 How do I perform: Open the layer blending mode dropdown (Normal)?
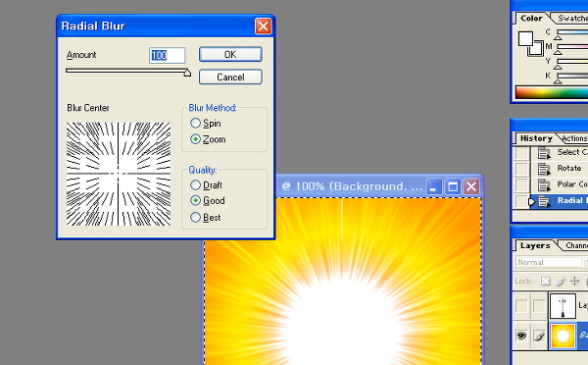[x=550, y=262]
